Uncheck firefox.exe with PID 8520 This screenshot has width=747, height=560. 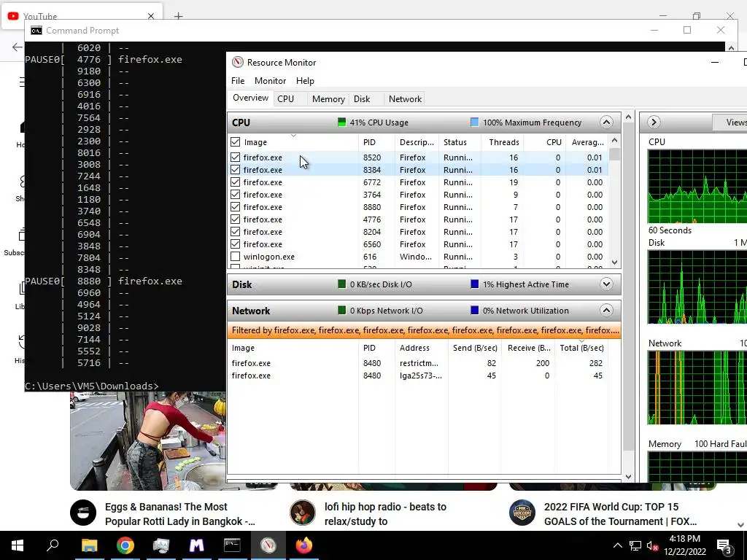236,157
